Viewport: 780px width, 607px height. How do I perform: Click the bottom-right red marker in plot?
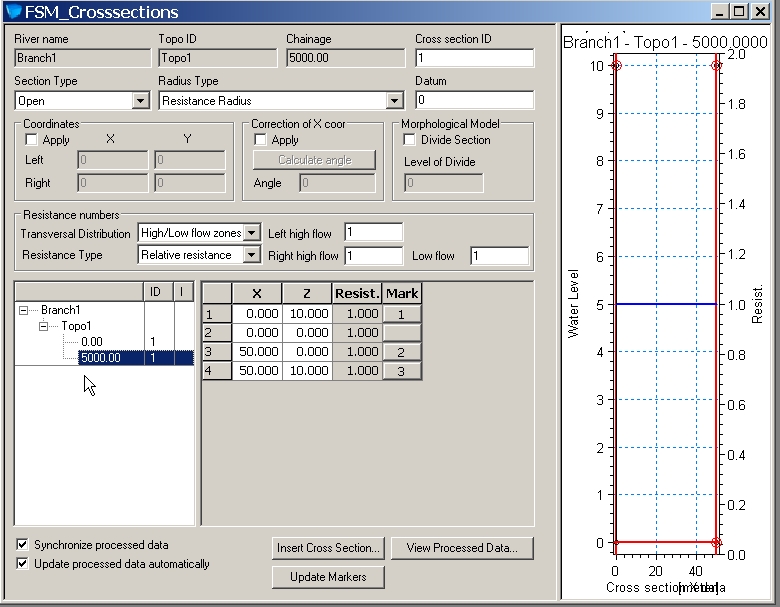tap(716, 542)
